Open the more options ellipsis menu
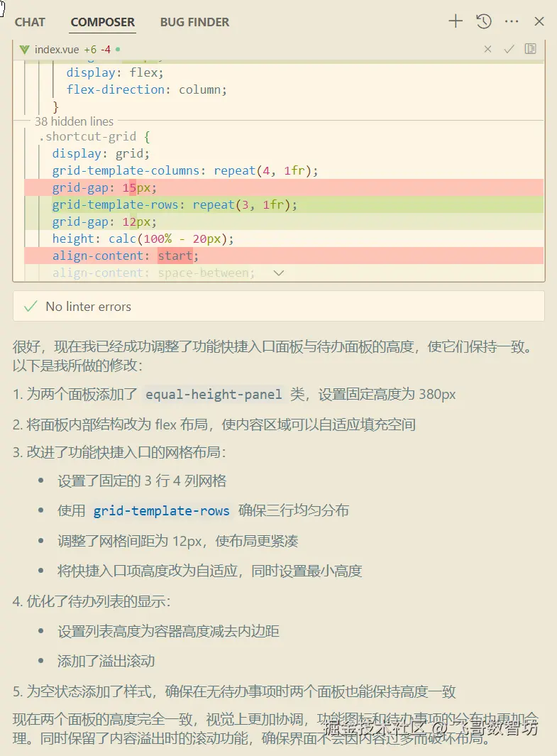The image size is (557, 756). (x=512, y=21)
